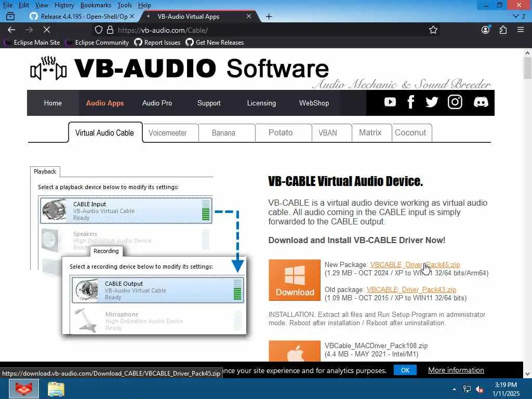Open the Firefox View icon

click(10, 16)
